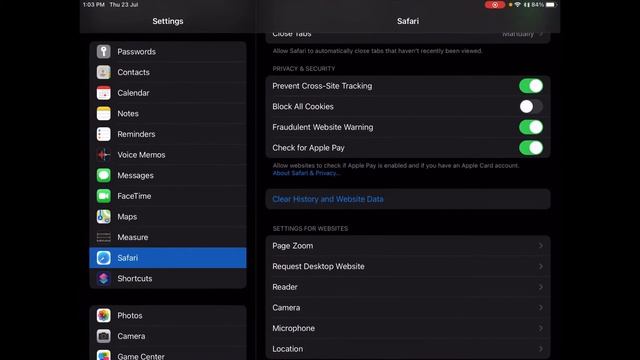Turn off Fraudulent Website Warning switch
640x360 pixels.
531,127
